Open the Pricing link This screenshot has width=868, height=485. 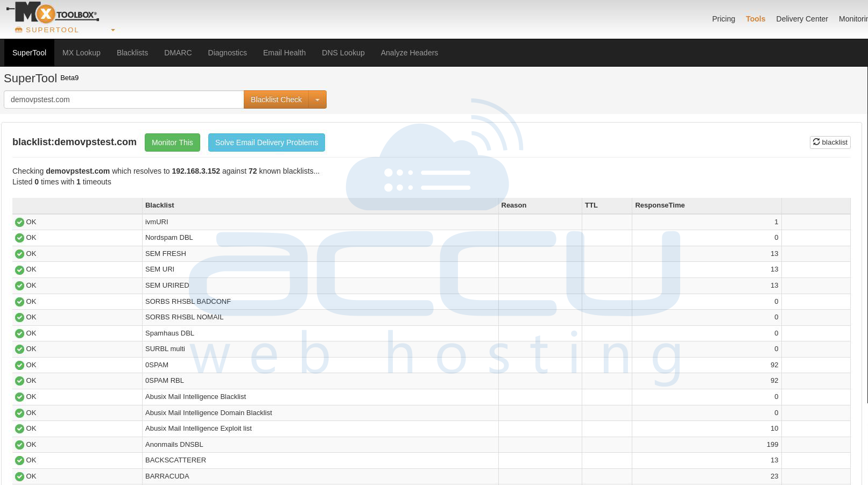coord(723,19)
